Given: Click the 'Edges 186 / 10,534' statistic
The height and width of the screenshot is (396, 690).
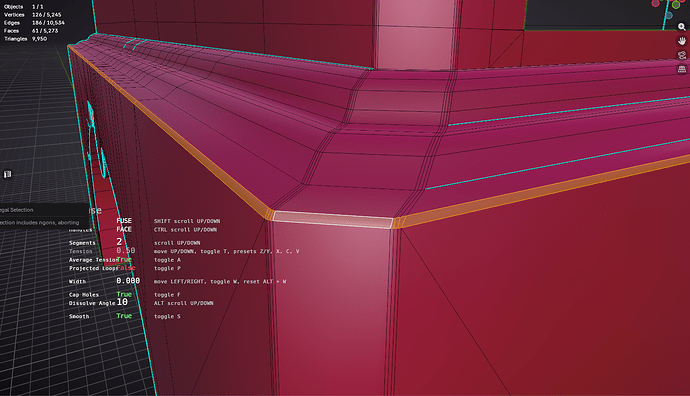Looking at the screenshot, I should [x=34, y=22].
